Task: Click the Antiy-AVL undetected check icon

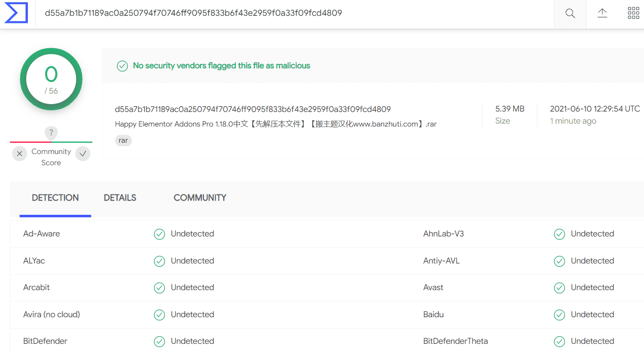Action: [559, 261]
